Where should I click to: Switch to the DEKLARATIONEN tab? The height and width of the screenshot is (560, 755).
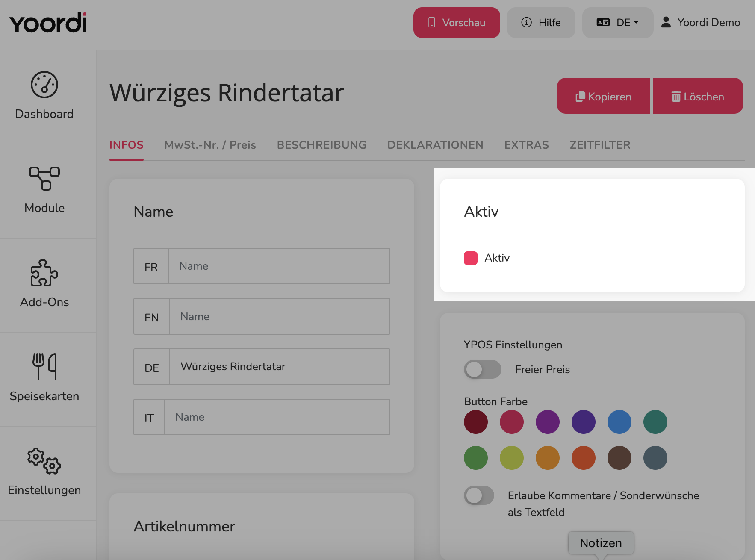[x=435, y=145]
